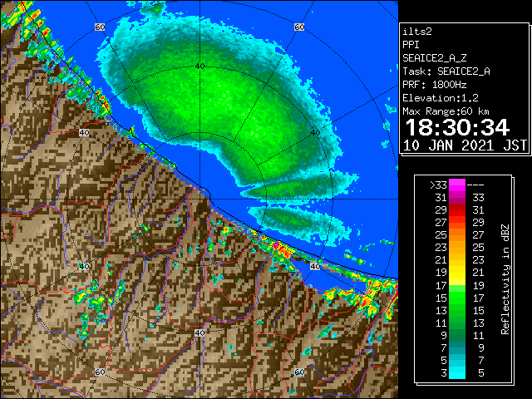The height and width of the screenshot is (399, 532).
Task: Click the 'SEAICE2_A_Z' product name
Action: tap(435, 58)
